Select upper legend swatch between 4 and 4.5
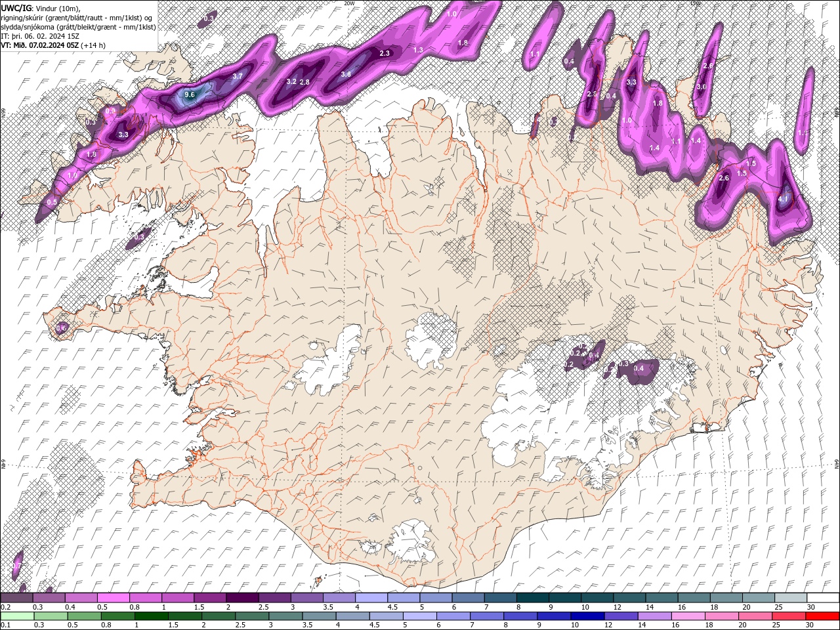840x630 pixels. 371,598
